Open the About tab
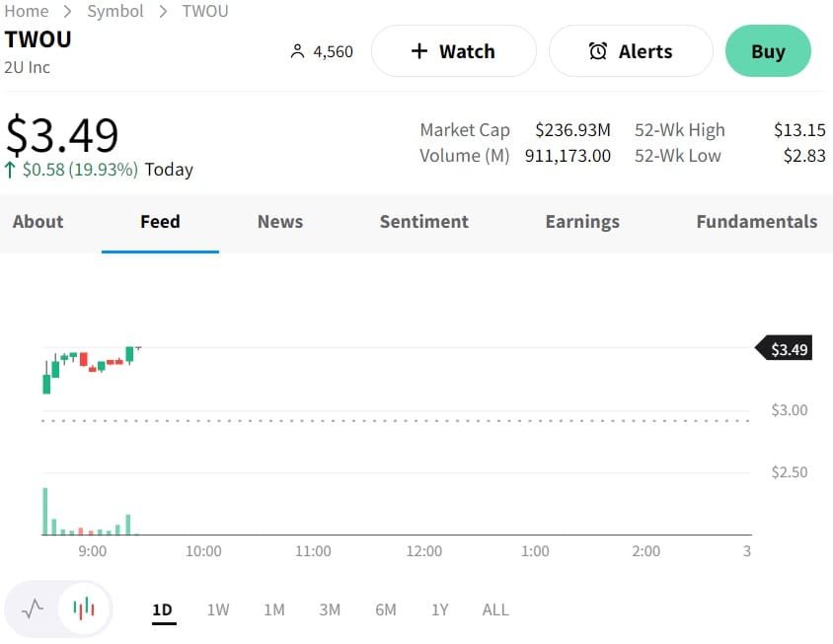 tap(38, 222)
